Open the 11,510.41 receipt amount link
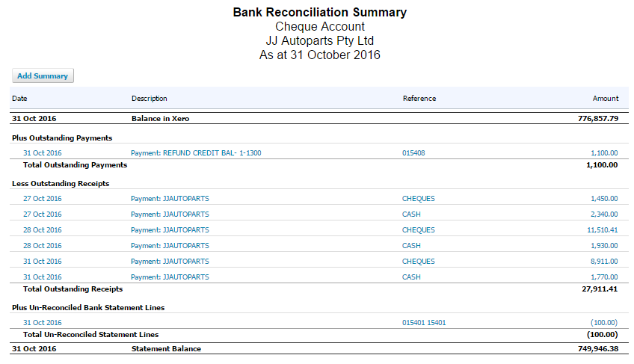634x364 pixels. (x=603, y=230)
